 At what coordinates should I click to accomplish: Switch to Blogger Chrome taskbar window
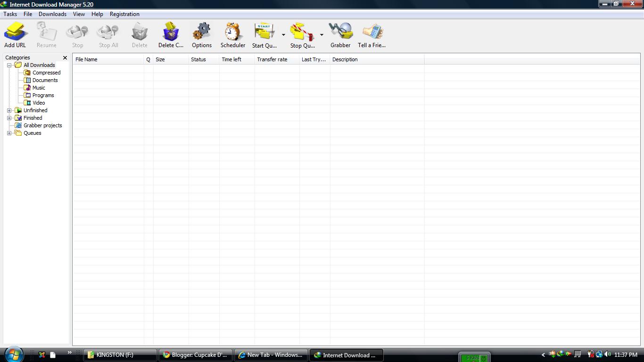pyautogui.click(x=196, y=355)
